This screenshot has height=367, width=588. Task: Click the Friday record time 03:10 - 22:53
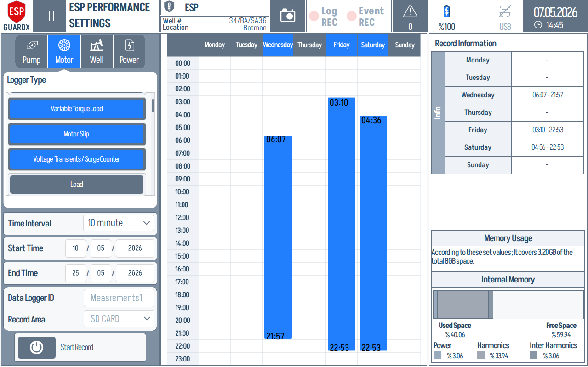[x=548, y=130]
